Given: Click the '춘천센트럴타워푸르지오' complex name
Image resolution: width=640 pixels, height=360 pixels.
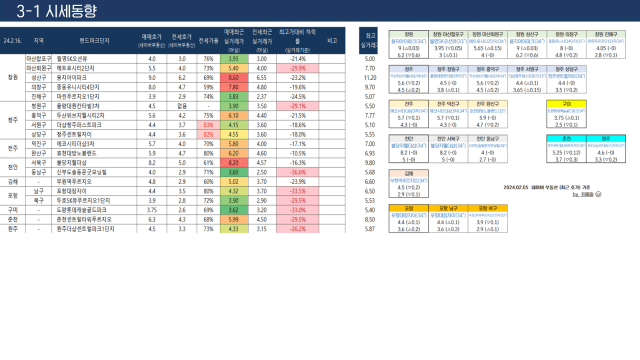Looking at the screenshot, I should tap(84, 220).
